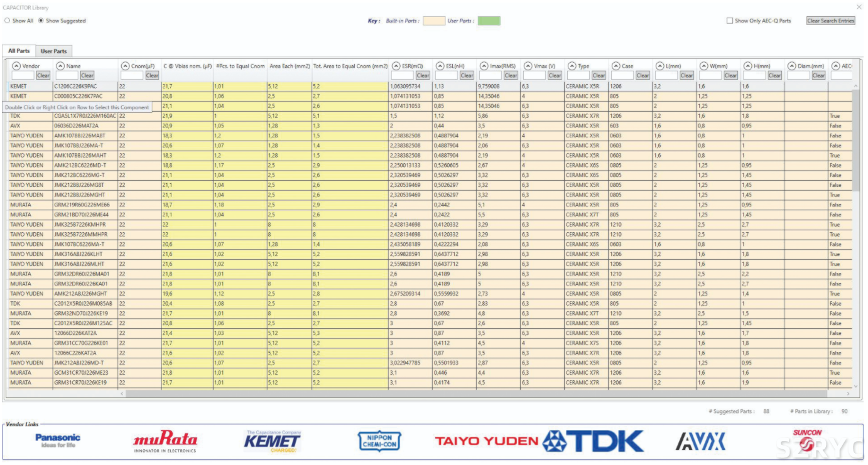868x465 pixels.
Task: Enable Show Only AEC-Q Parts checkbox
Action: [729, 21]
